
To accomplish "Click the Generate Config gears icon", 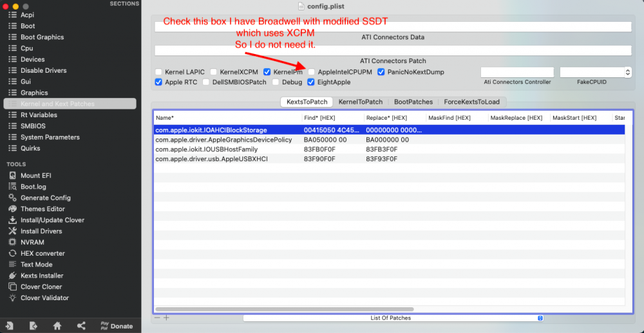I will [13, 198].
